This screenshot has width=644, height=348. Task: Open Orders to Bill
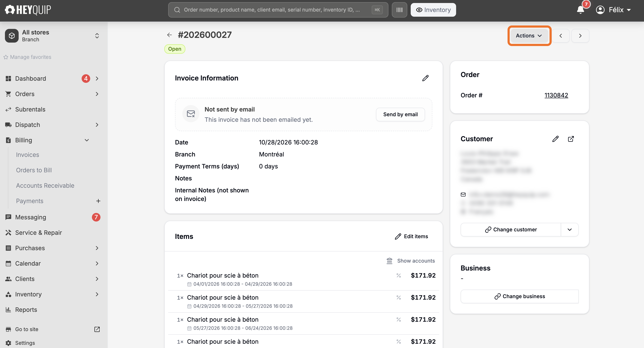pyautogui.click(x=34, y=170)
